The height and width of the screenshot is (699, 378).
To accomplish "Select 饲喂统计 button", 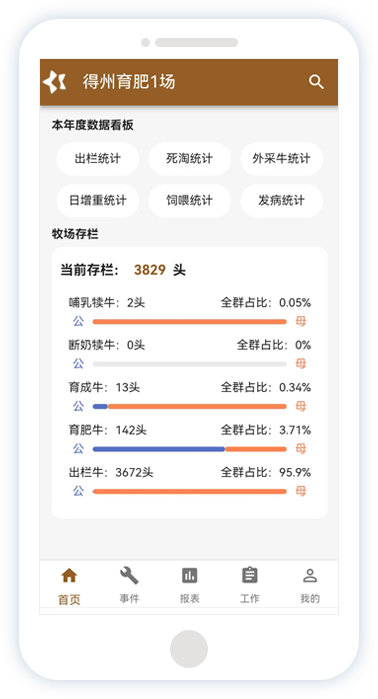I will click(x=189, y=201).
